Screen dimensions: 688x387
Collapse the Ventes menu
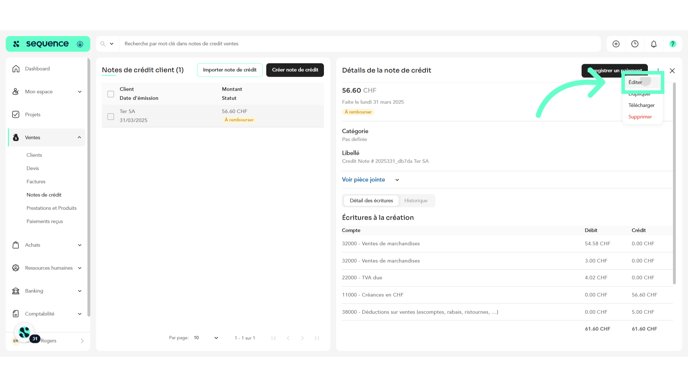click(79, 137)
